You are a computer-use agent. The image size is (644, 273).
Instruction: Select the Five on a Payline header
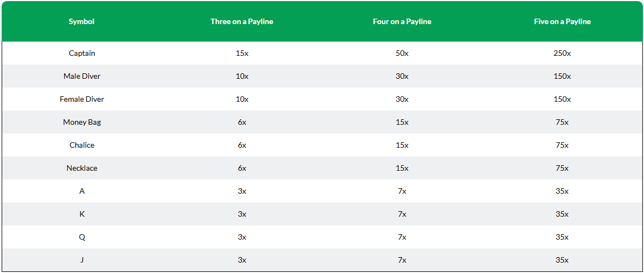[562, 22]
